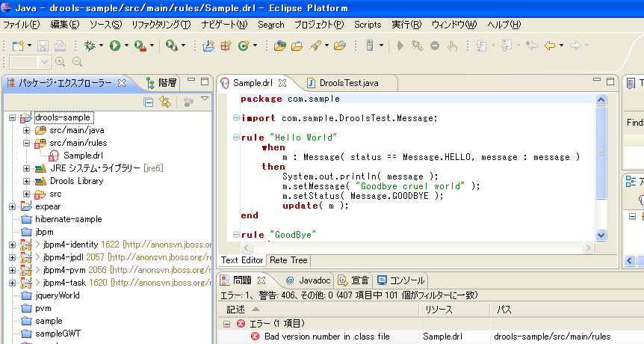Click the New Java Class icon

[x=243, y=46]
